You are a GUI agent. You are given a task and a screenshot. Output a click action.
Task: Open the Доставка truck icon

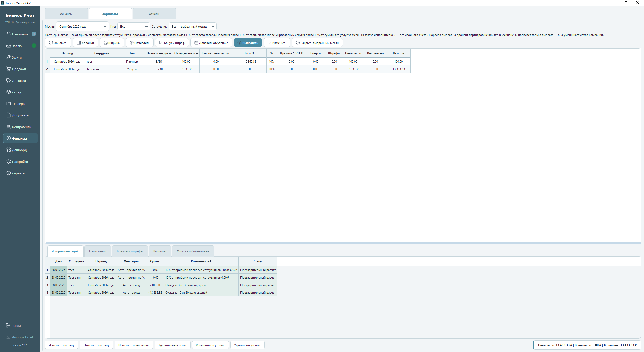9,80
